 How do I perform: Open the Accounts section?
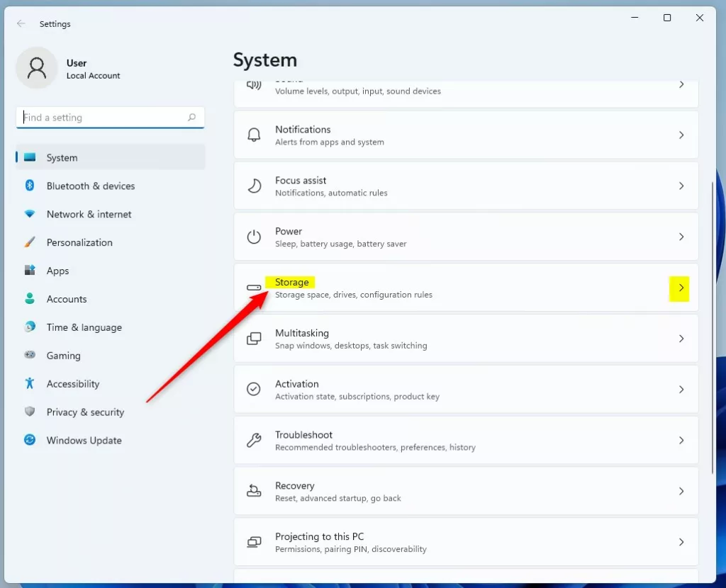[x=110, y=299]
